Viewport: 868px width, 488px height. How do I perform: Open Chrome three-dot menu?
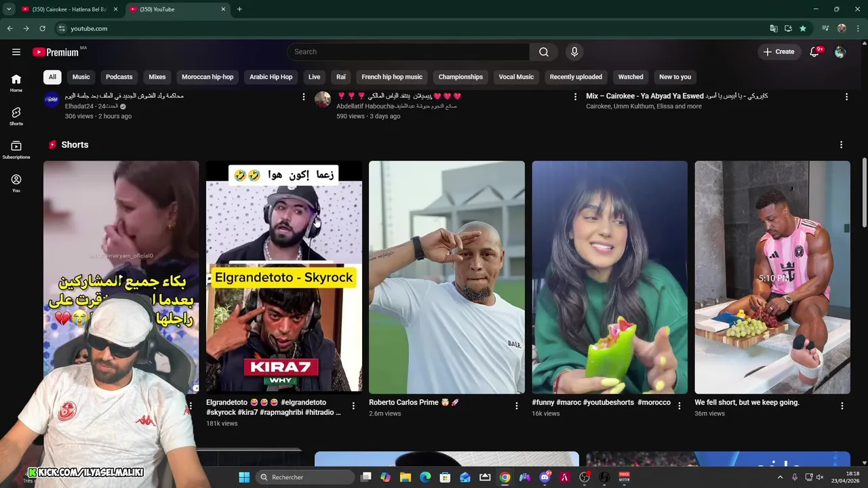[x=858, y=28]
